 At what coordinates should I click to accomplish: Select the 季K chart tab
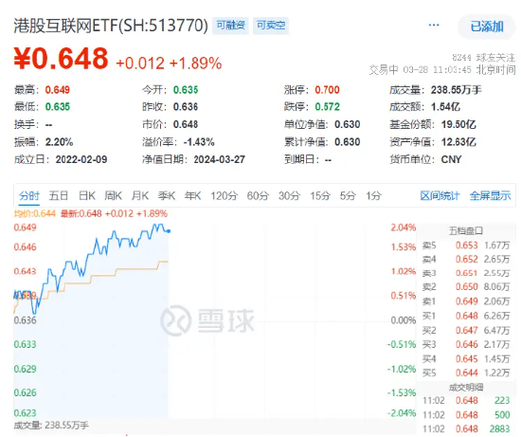click(x=167, y=196)
